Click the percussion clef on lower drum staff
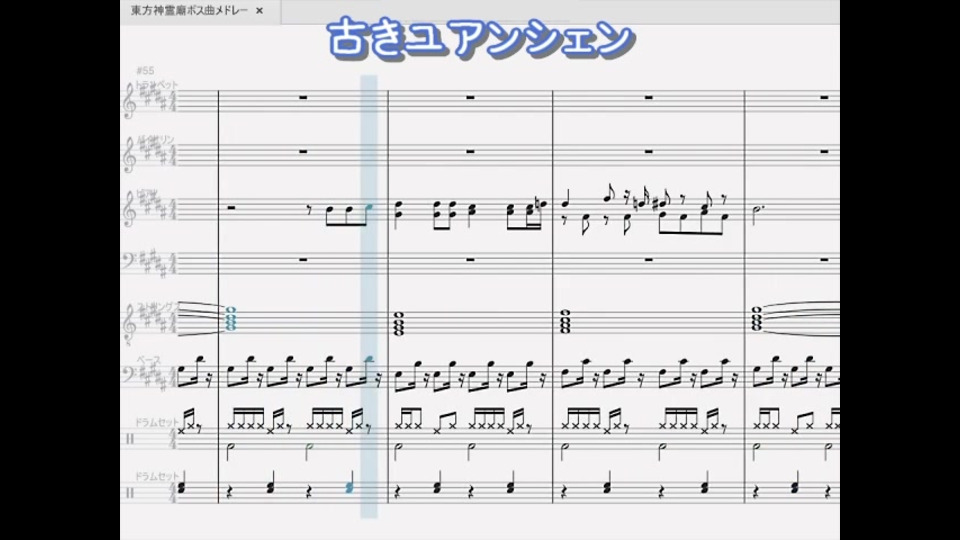 point(130,493)
